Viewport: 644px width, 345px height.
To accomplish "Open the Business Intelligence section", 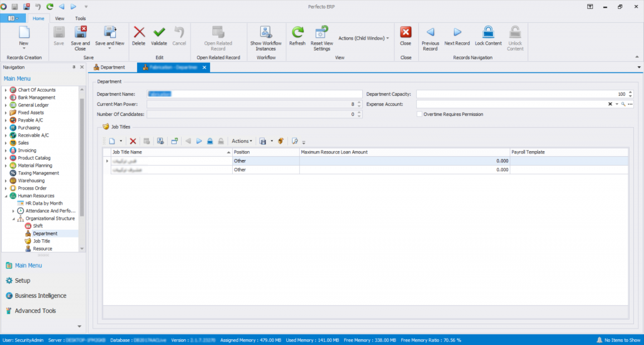I will 40,295.
